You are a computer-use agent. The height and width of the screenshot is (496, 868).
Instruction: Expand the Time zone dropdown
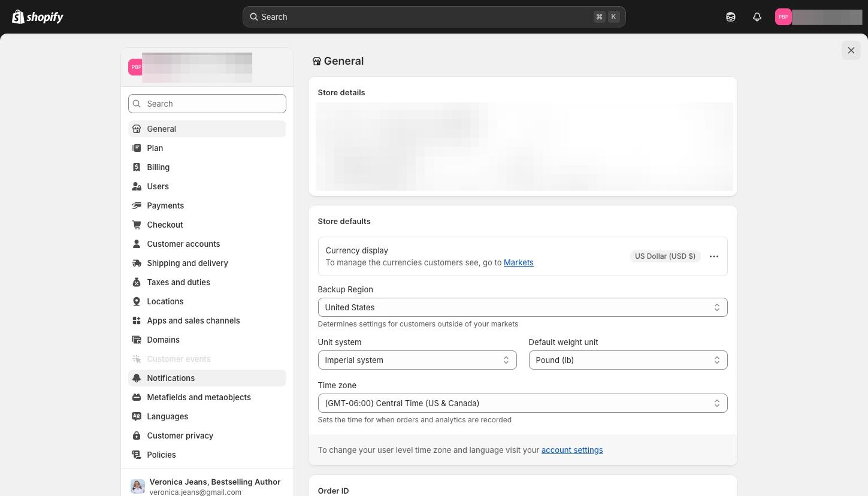point(522,403)
